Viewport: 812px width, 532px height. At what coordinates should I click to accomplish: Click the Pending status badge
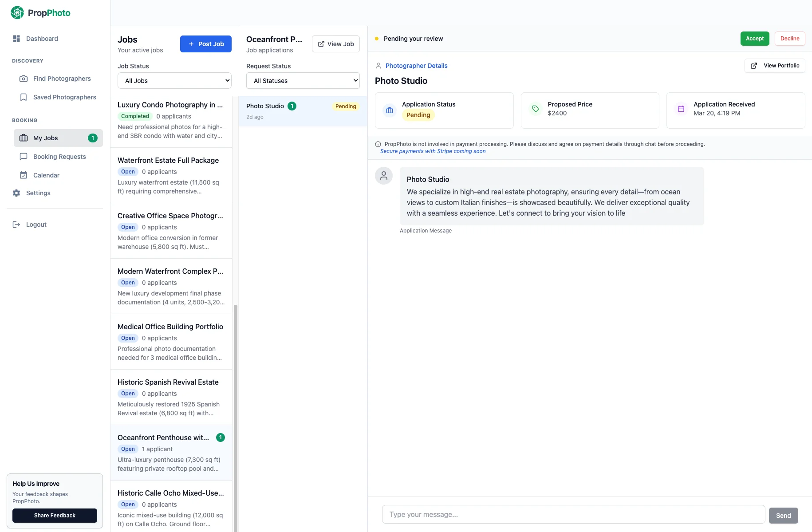tap(418, 115)
